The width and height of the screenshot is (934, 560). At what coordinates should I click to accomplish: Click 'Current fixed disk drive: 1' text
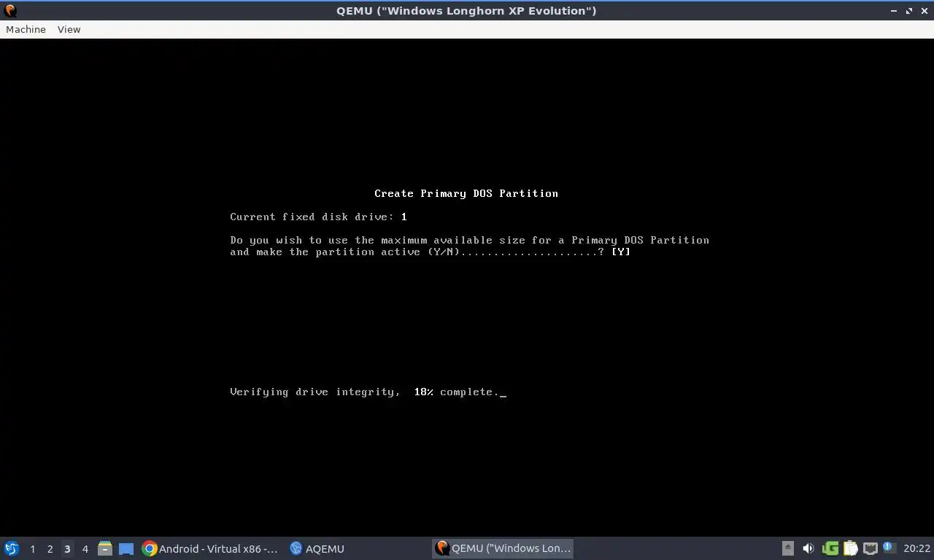click(x=318, y=217)
